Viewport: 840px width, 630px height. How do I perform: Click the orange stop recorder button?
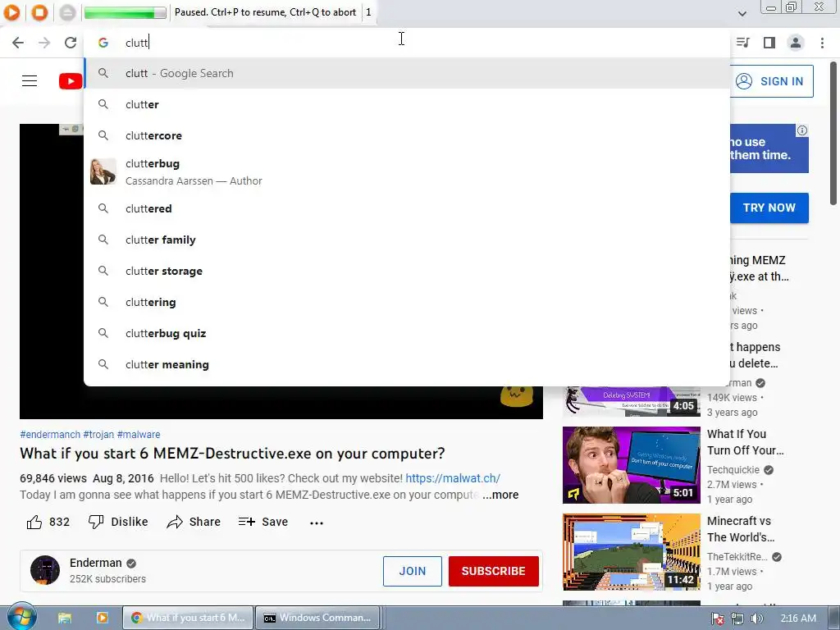39,11
